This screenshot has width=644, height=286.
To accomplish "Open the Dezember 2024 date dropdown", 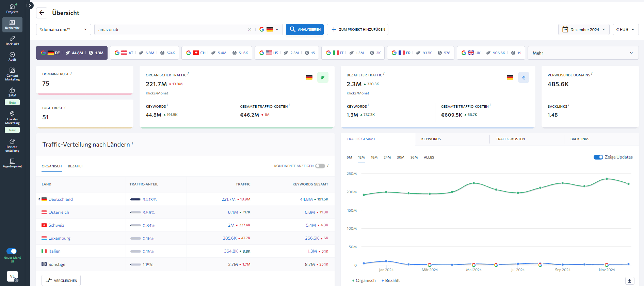I will (584, 29).
